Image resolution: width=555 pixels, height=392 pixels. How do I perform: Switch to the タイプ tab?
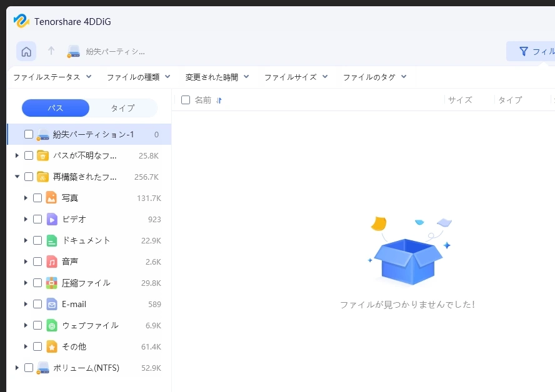coord(122,107)
